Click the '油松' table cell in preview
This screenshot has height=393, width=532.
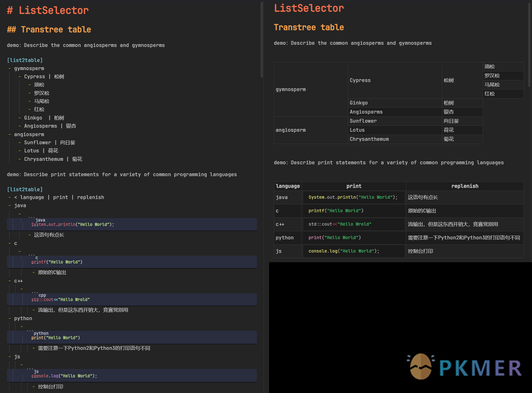[503, 66]
